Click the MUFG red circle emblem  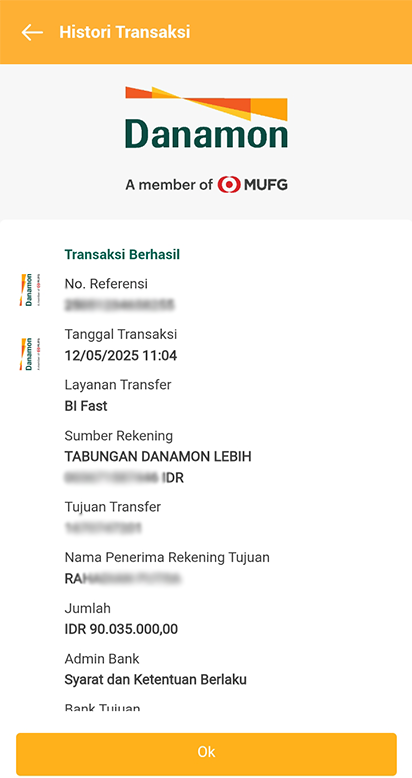tap(229, 185)
